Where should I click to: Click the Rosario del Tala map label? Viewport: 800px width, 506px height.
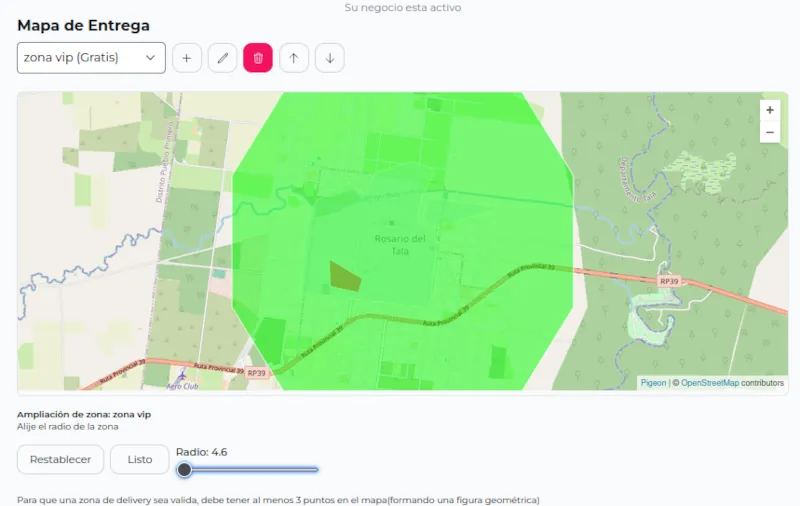pyautogui.click(x=400, y=245)
